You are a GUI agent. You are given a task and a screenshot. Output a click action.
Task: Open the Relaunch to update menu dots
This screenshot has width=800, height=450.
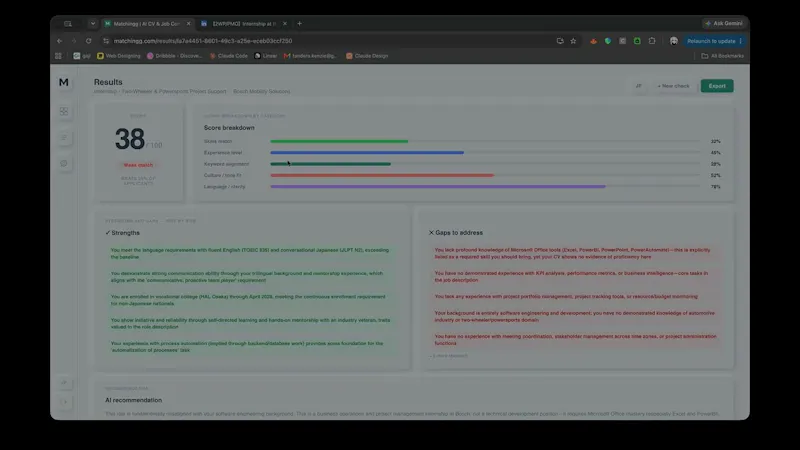pos(740,41)
